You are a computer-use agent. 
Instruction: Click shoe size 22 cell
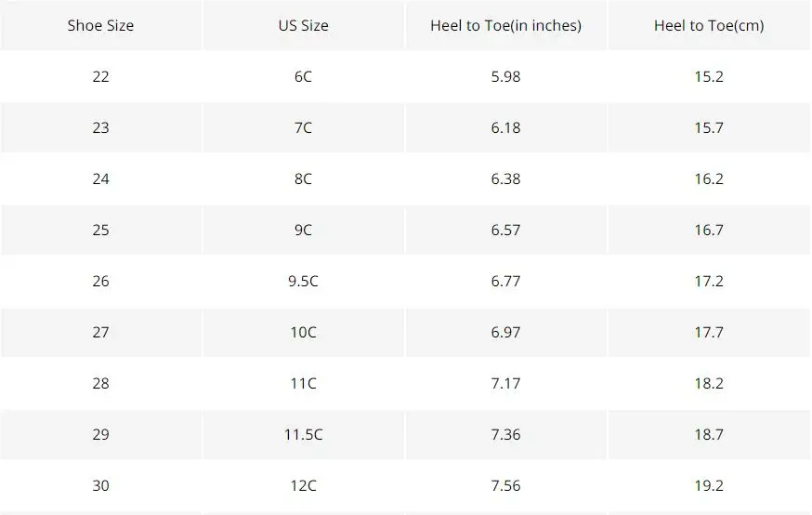101,76
